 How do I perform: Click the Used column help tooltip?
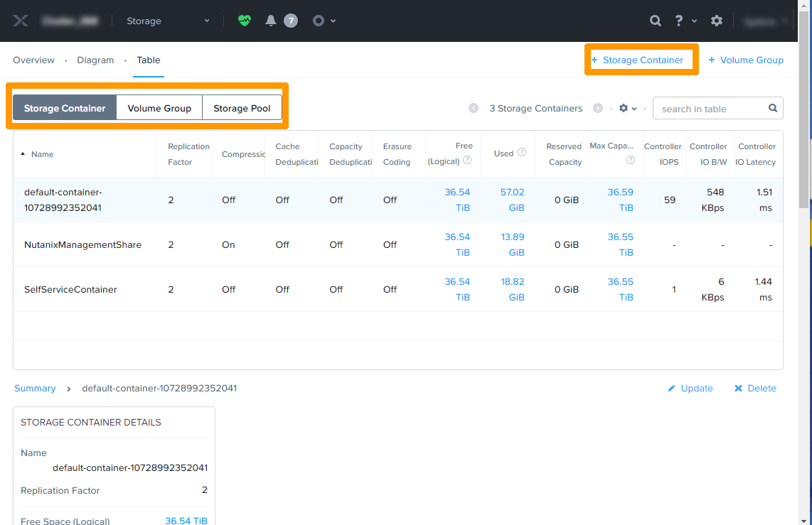tap(521, 153)
